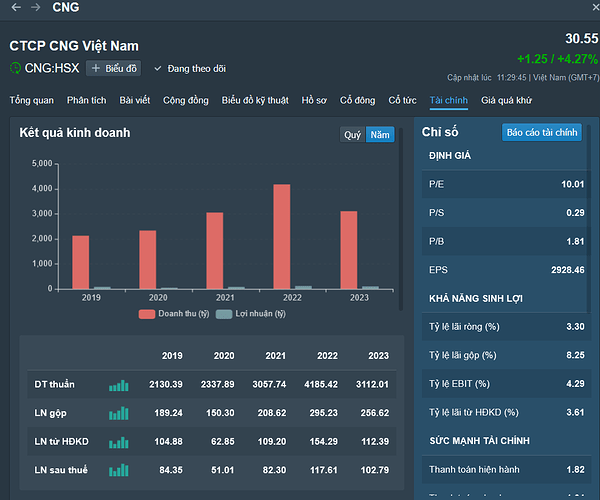Click the stock price 30.55
600x500 pixels.
(x=582, y=39)
